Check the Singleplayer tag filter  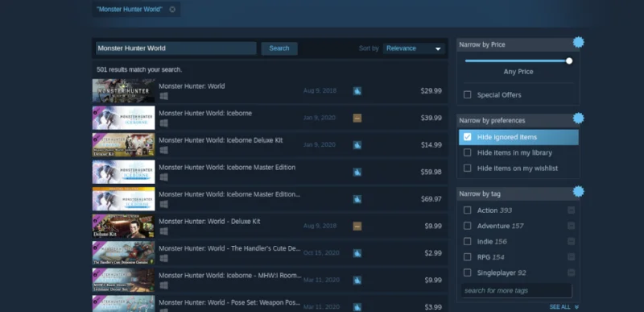pos(468,272)
